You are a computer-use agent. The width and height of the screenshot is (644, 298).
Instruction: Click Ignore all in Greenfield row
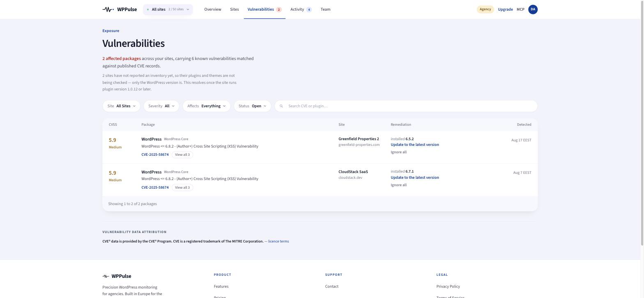(x=399, y=152)
